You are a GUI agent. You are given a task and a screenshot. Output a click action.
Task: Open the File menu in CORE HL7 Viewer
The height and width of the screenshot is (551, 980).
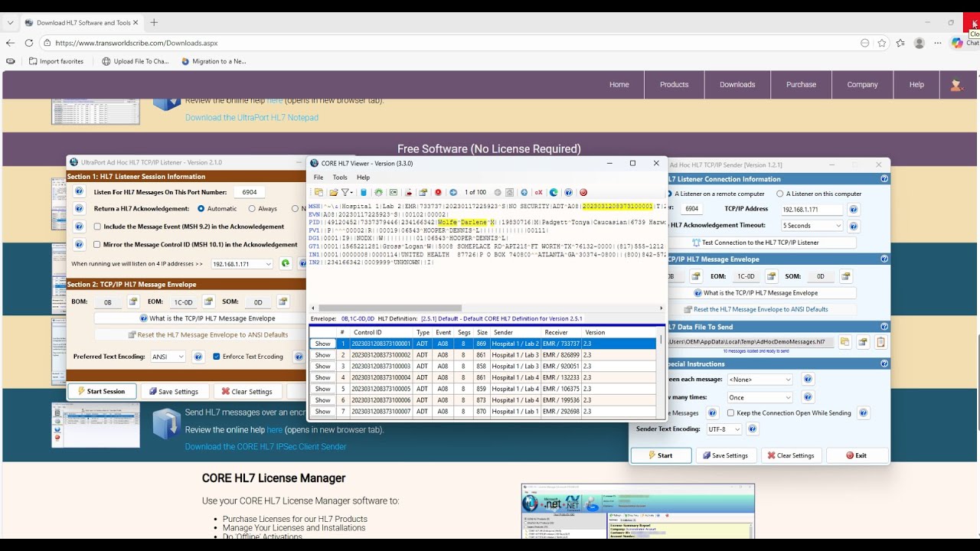318,178
